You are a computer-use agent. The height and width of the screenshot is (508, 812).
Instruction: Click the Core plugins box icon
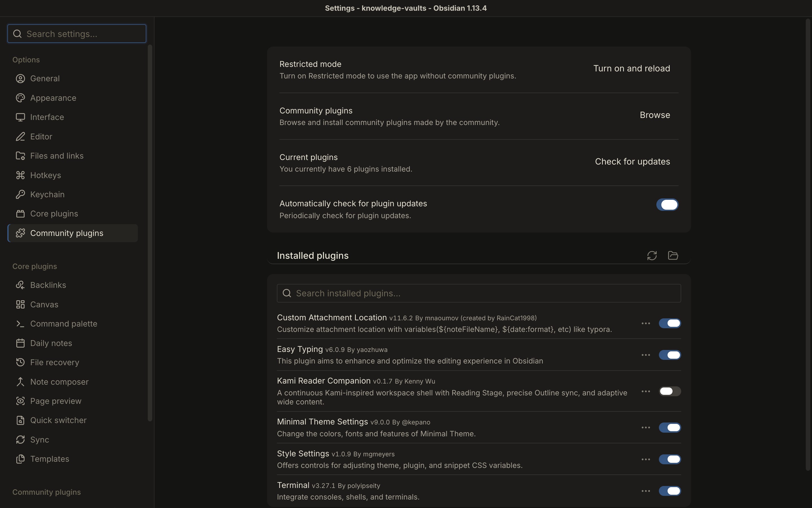click(x=21, y=214)
